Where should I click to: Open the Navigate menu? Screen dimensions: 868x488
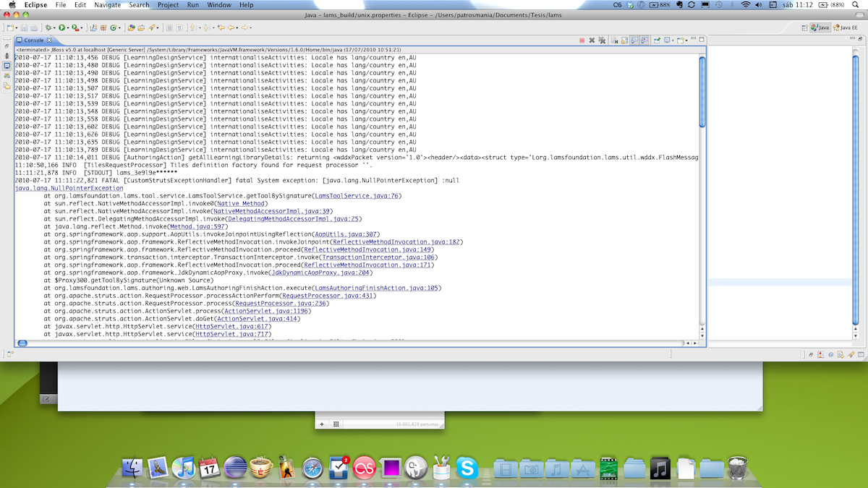coord(107,5)
